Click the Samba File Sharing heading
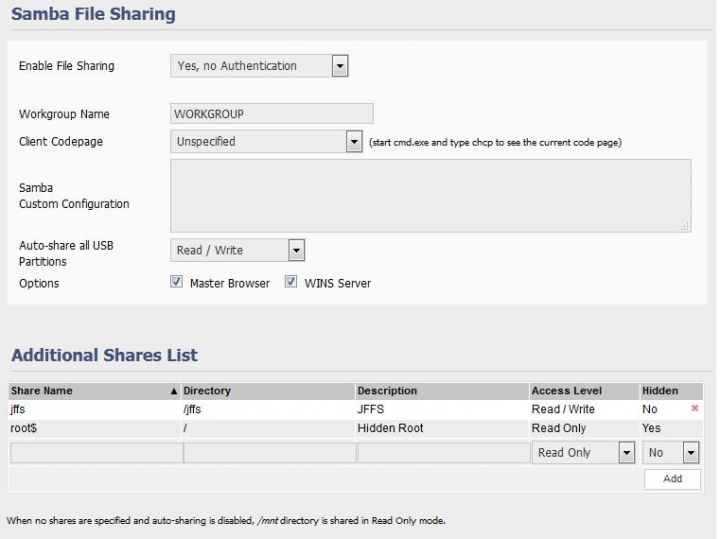The image size is (720, 539). click(x=94, y=14)
